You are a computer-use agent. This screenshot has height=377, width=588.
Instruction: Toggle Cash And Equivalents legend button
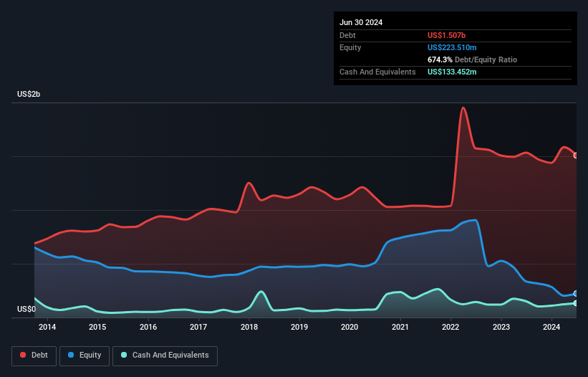165,355
